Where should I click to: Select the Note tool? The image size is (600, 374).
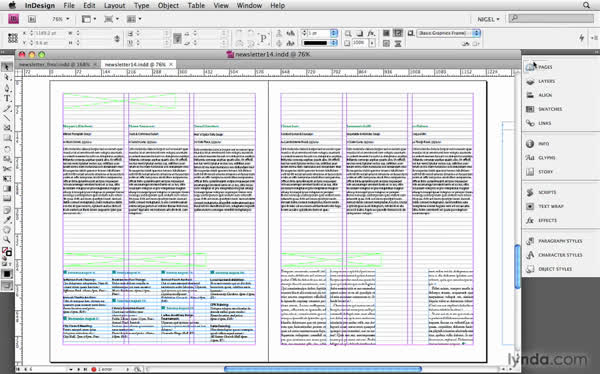(7, 210)
